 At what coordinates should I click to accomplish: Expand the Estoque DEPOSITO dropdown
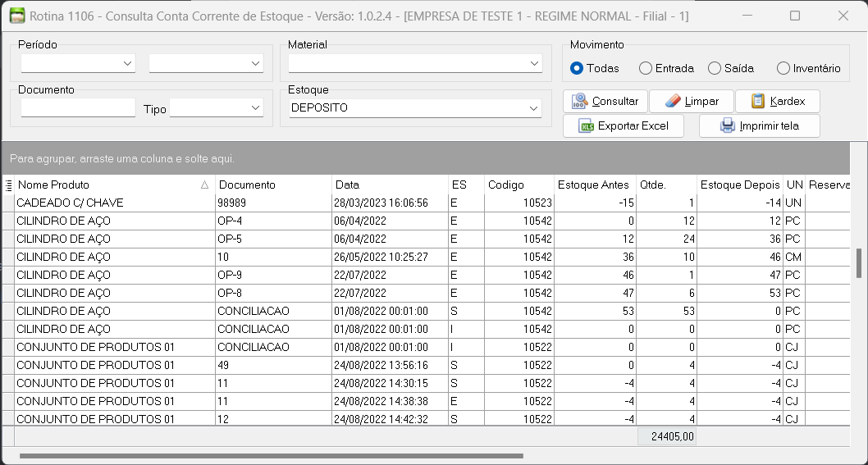(534, 108)
